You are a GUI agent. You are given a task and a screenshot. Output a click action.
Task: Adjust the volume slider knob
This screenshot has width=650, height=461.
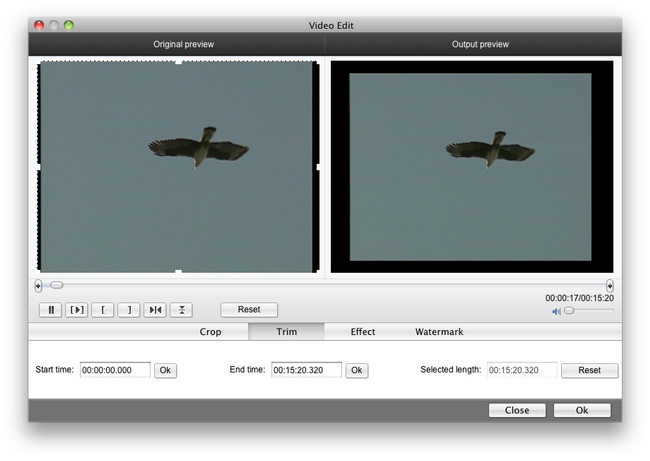[569, 310]
